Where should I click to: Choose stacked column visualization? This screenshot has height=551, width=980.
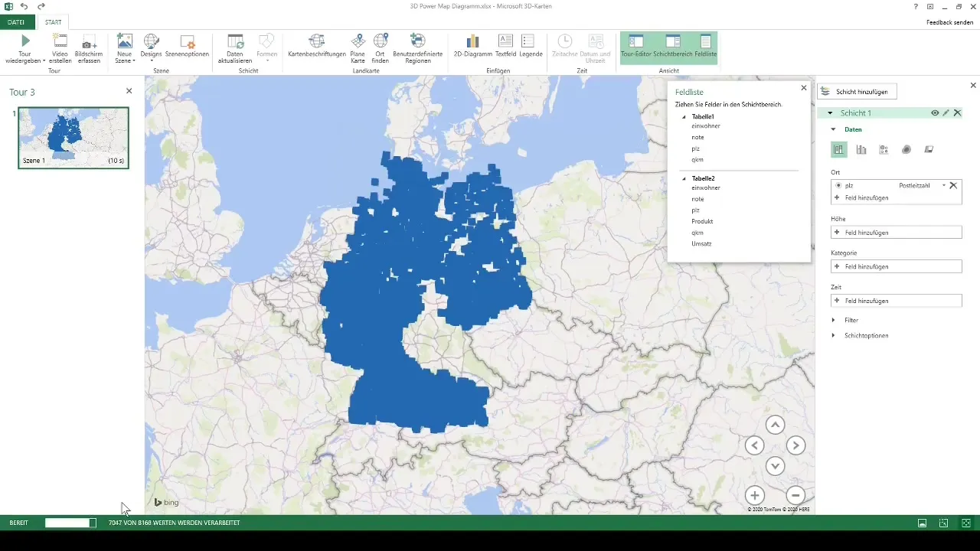click(838, 150)
